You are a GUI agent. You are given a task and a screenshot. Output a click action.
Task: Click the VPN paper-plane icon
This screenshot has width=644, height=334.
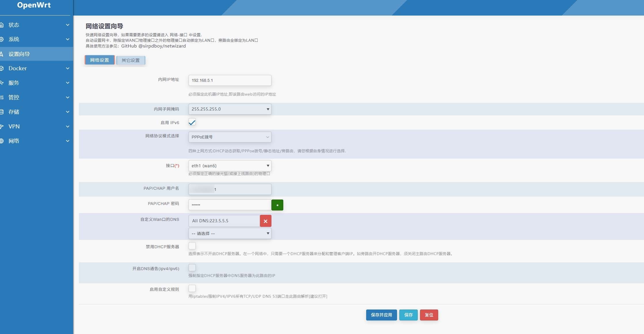[x=2, y=126]
